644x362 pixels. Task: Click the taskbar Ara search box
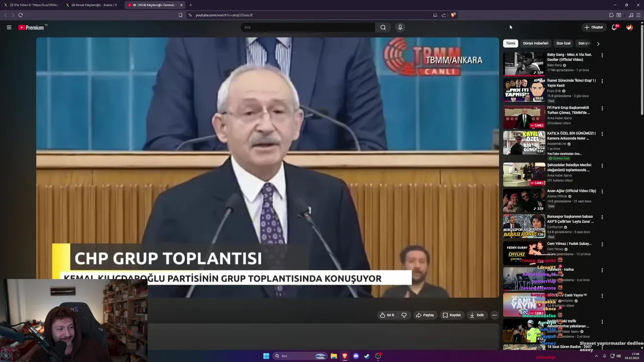click(x=301, y=356)
